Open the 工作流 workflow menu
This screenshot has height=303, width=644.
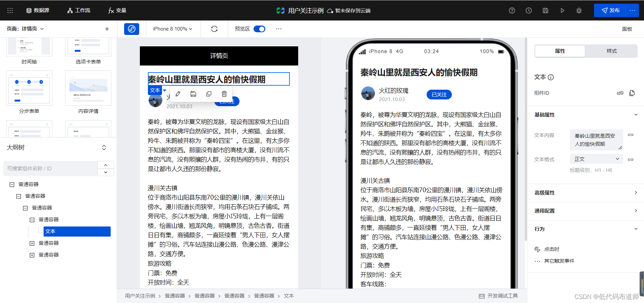79,10
